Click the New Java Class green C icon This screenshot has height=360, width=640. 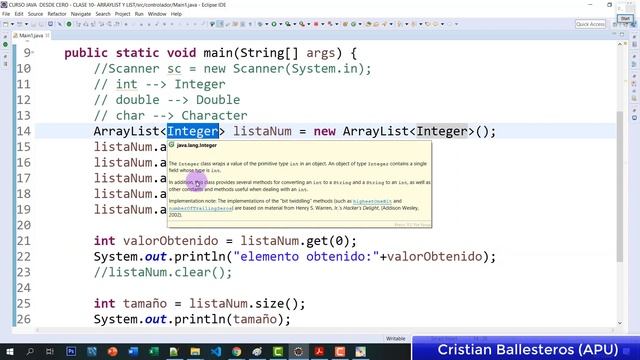[x=353, y=24]
